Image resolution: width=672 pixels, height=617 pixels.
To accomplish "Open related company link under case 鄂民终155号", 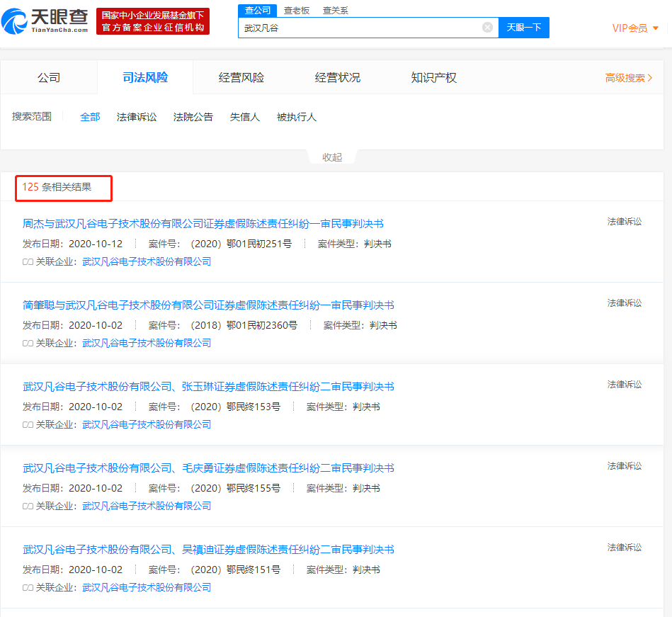I will [147, 506].
